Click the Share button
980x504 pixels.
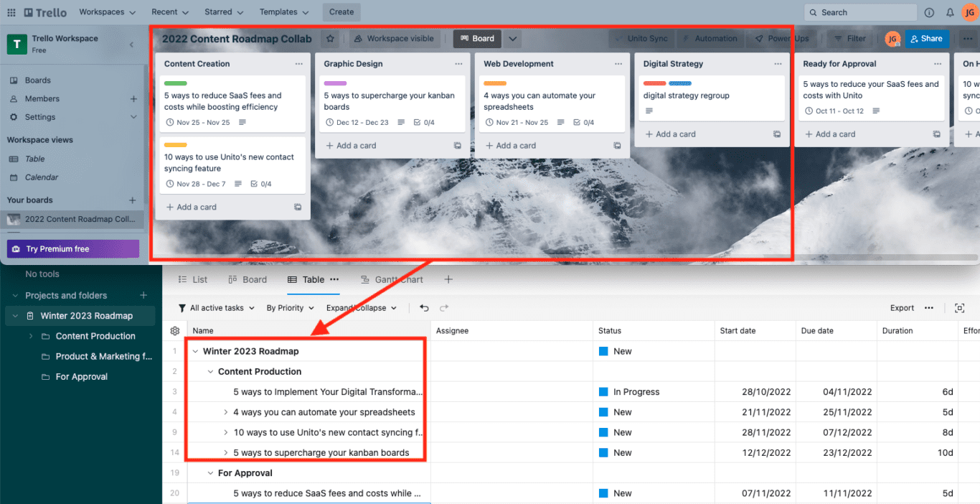(926, 39)
